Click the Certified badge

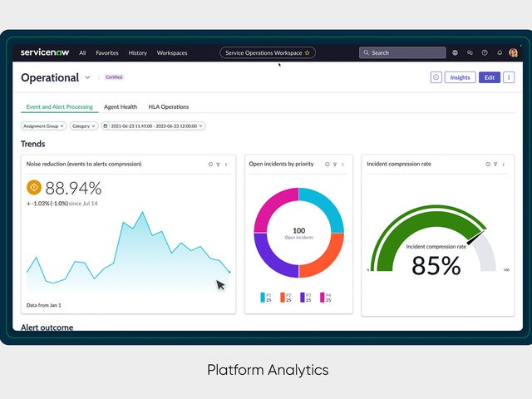pos(114,77)
